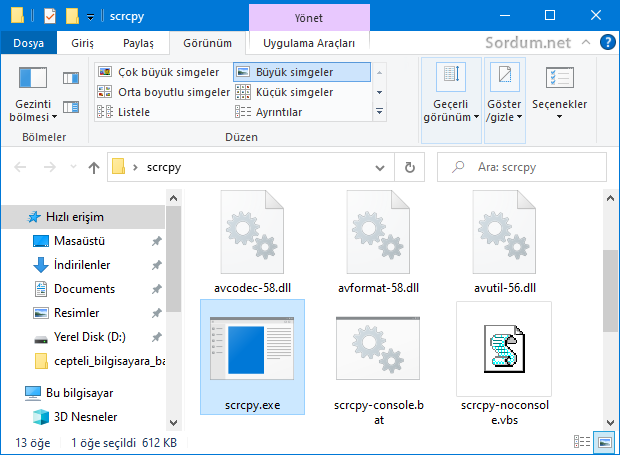The image size is (620, 455).
Task: Refresh the folder with the refresh button
Action: 410,167
